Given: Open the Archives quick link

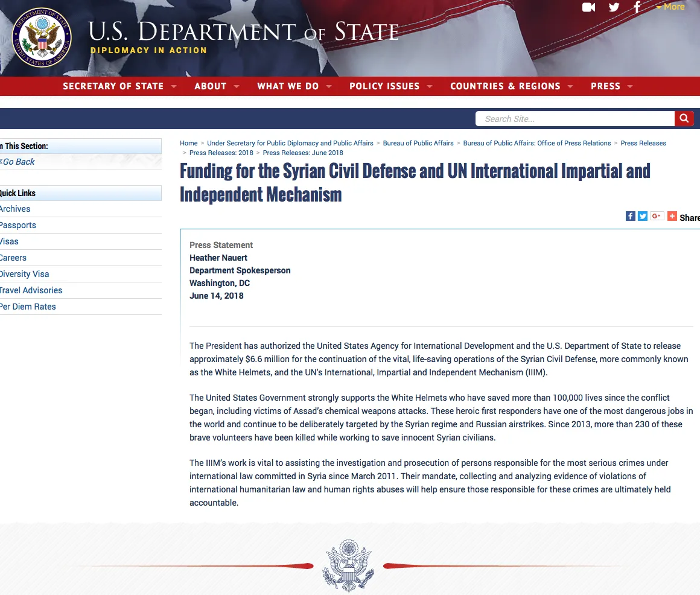Looking at the screenshot, I should [14, 209].
